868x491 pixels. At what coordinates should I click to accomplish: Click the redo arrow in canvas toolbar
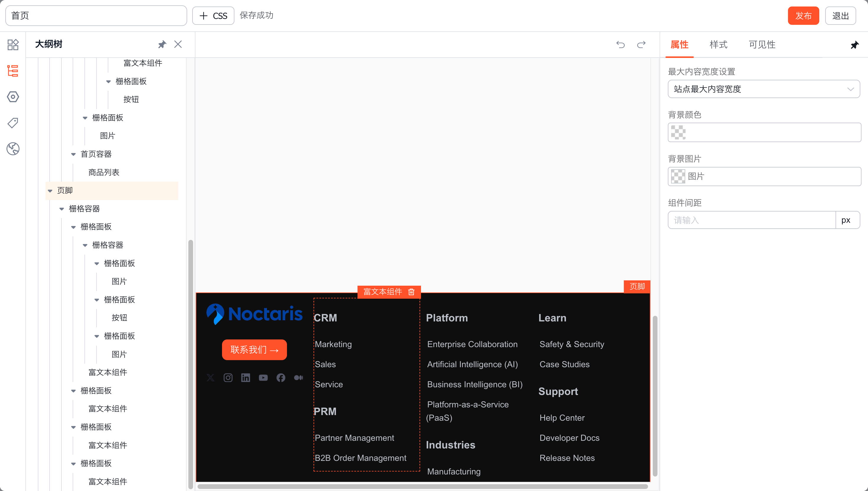click(x=641, y=45)
